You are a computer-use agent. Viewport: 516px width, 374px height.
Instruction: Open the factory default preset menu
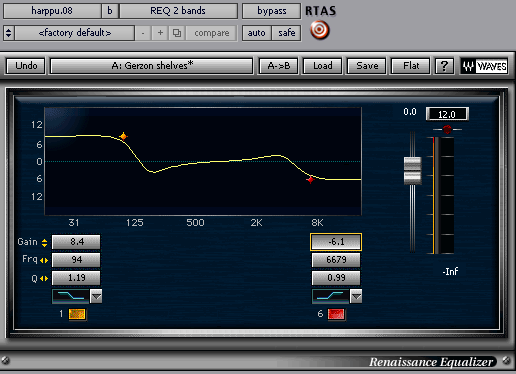75,33
